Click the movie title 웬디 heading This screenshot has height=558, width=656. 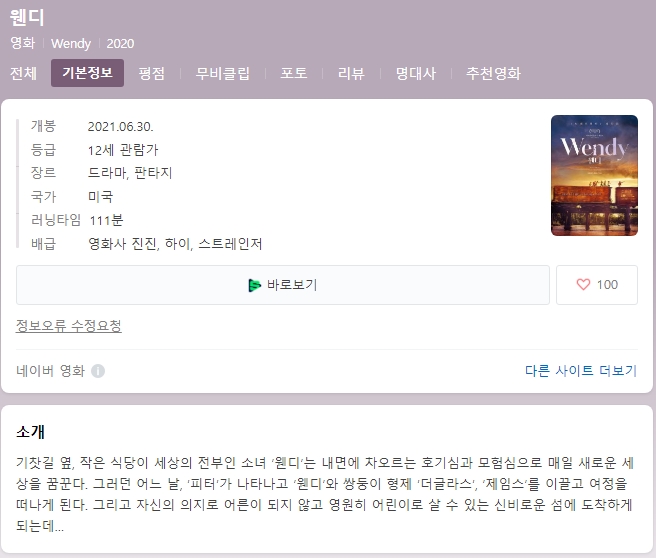(27, 18)
